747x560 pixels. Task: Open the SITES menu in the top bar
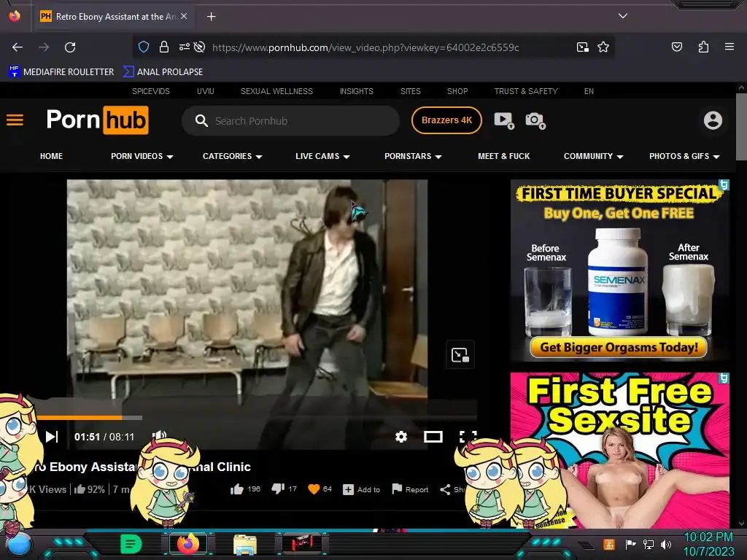coord(410,91)
